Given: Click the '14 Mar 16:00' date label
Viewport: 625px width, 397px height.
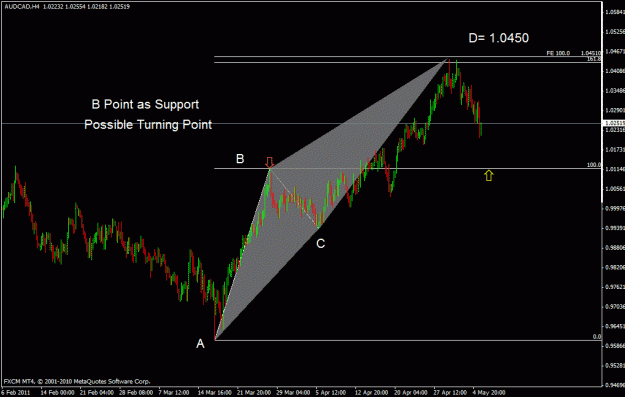Looking at the screenshot, I should [214, 393].
